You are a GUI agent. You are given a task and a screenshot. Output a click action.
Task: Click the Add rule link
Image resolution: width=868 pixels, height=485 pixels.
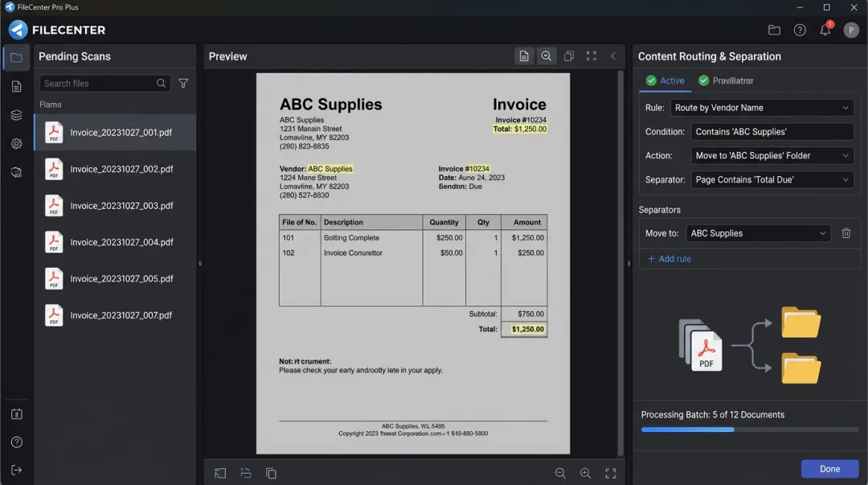click(669, 259)
